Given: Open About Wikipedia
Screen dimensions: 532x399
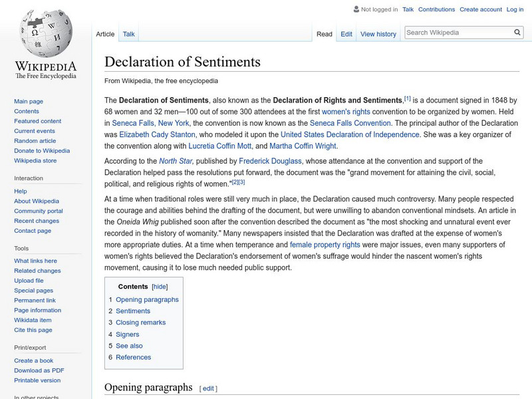Looking at the screenshot, I should (x=37, y=201).
